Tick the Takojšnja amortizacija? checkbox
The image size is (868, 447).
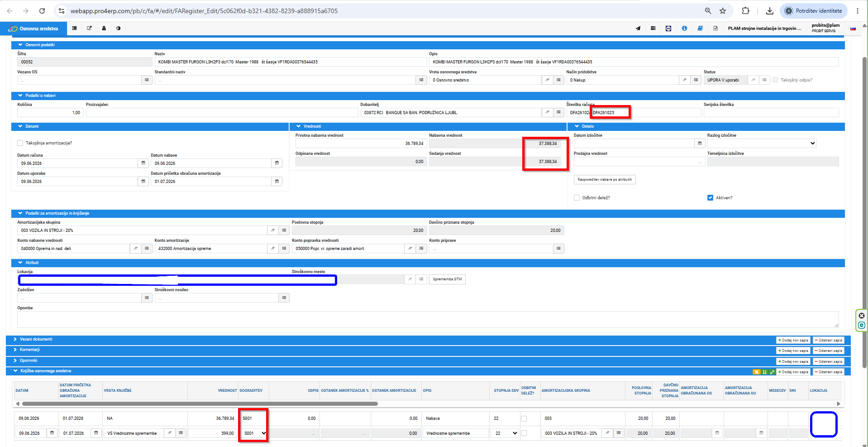click(20, 143)
